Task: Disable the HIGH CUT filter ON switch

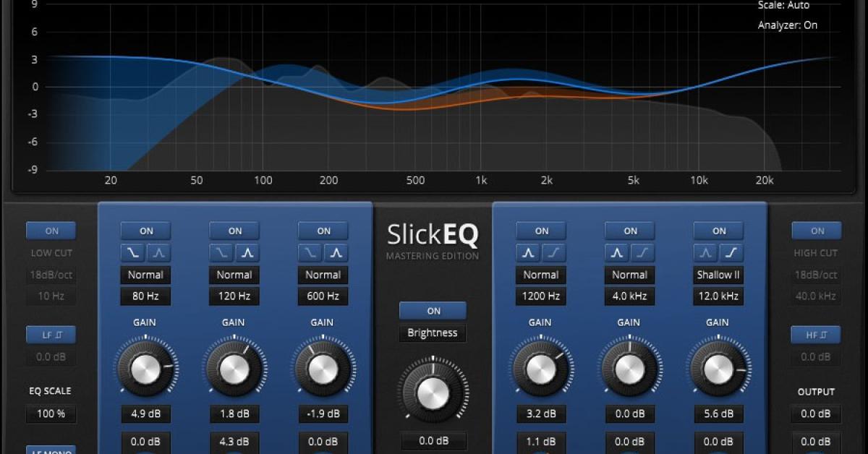Action: [816, 231]
